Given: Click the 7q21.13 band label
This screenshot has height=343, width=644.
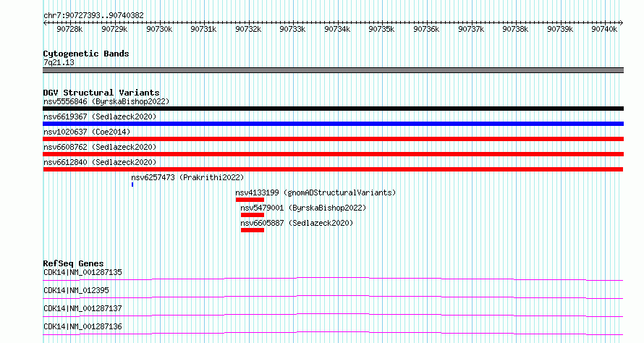Looking at the screenshot, I should pyautogui.click(x=59, y=63).
